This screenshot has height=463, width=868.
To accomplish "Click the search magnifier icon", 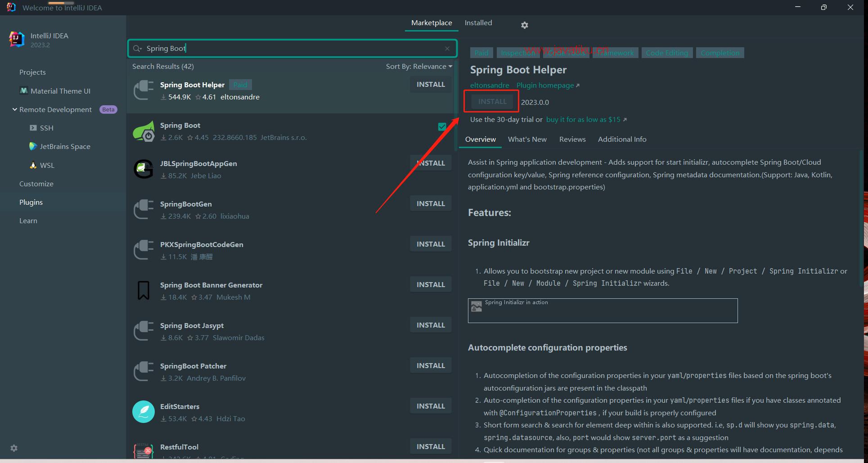I will [x=137, y=49].
